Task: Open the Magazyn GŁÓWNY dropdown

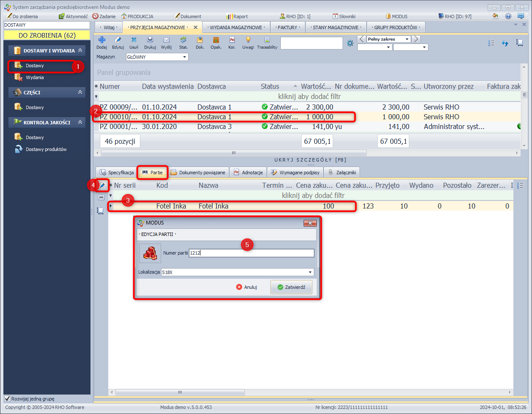Action: pyautogui.click(x=184, y=57)
